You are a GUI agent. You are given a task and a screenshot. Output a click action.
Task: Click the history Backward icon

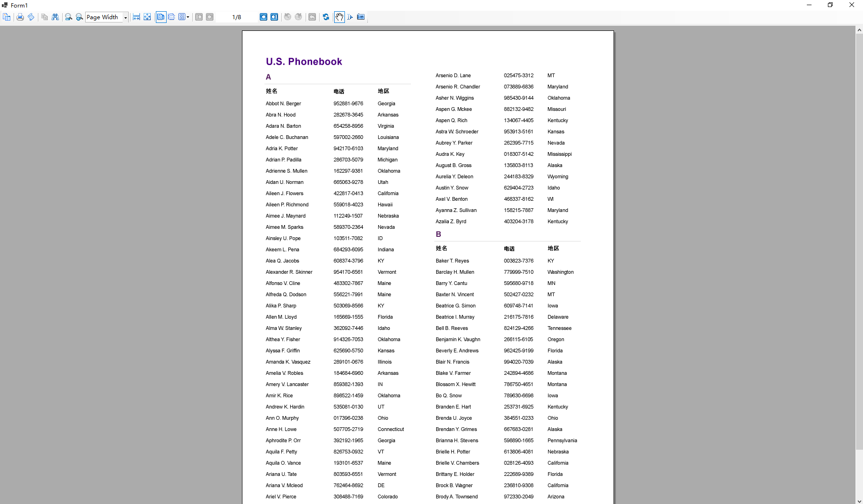(287, 17)
